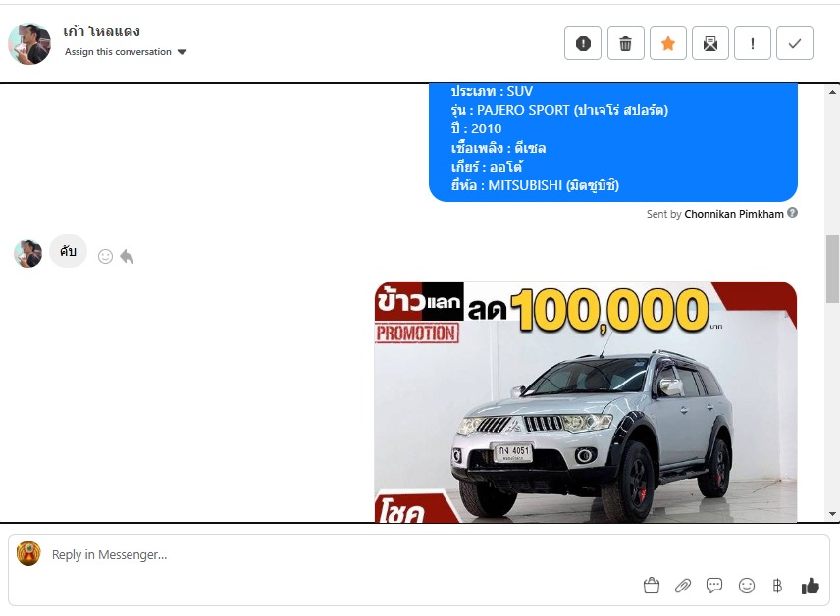
Task: Delete conversation using trash can icon
Action: (625, 43)
